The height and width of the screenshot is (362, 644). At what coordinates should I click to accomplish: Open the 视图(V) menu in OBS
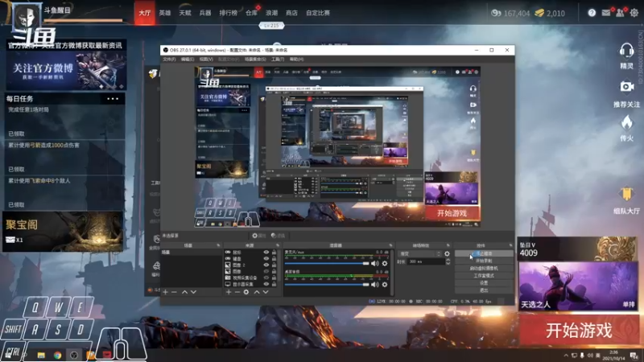click(206, 60)
